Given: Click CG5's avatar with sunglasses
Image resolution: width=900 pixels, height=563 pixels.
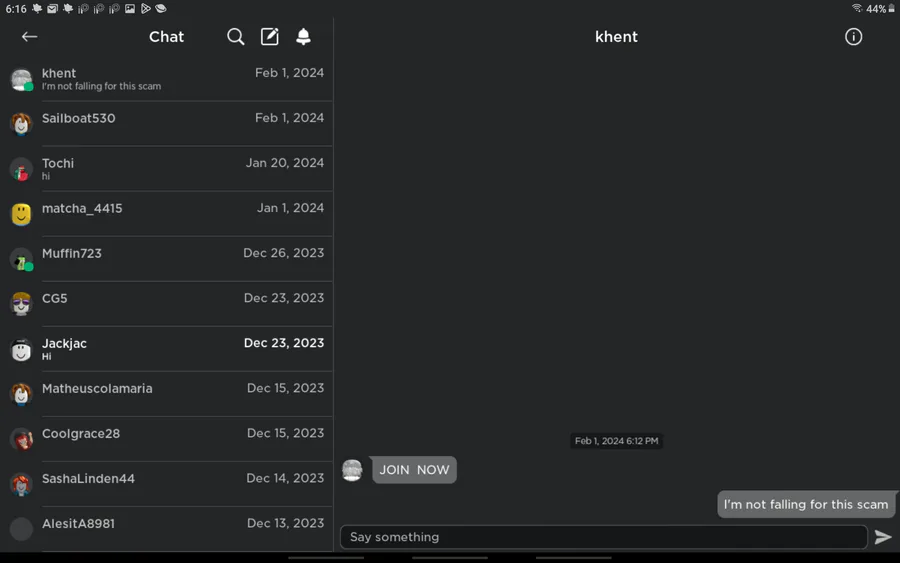Looking at the screenshot, I should tap(22, 304).
